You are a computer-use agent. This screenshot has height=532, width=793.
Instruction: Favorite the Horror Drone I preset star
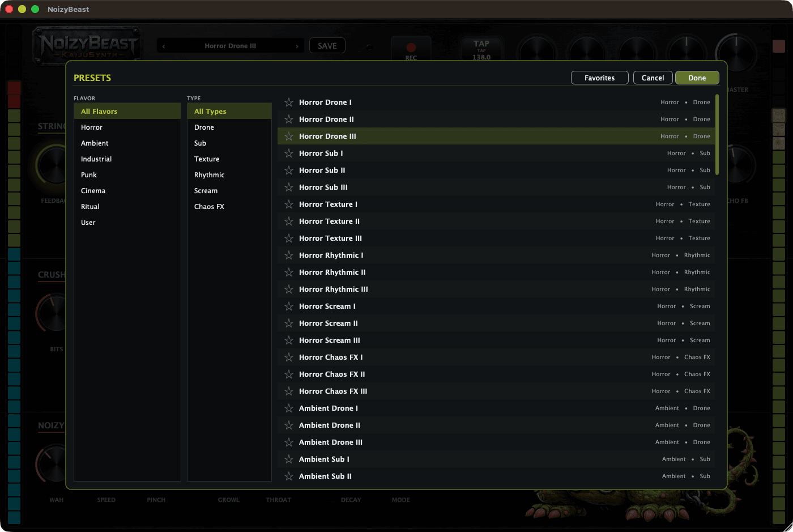pyautogui.click(x=289, y=103)
